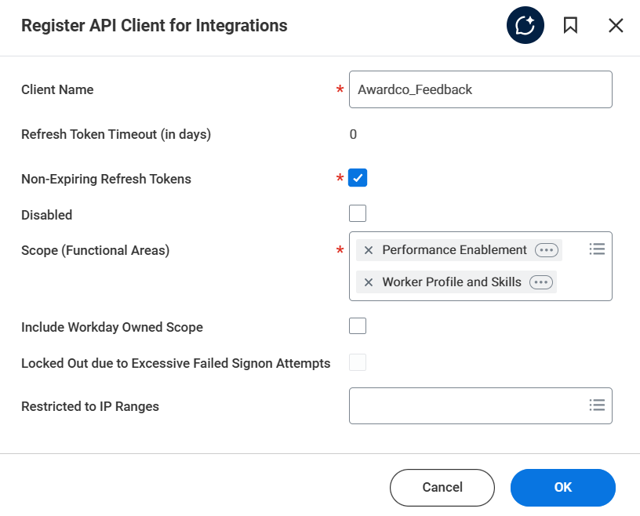Open related actions for Worker Profile and Skills
Image resolution: width=640 pixels, height=516 pixels.
tap(541, 283)
